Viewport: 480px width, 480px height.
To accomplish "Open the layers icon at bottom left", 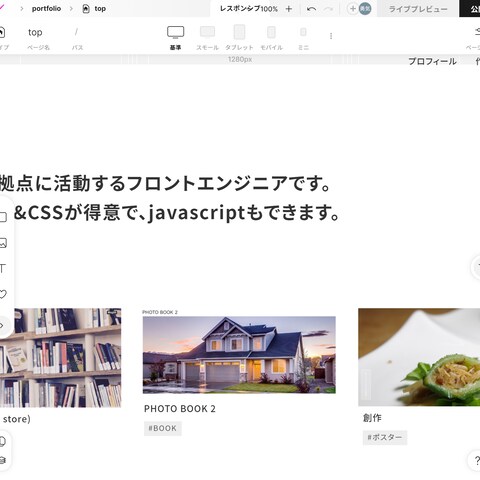I will 3,460.
